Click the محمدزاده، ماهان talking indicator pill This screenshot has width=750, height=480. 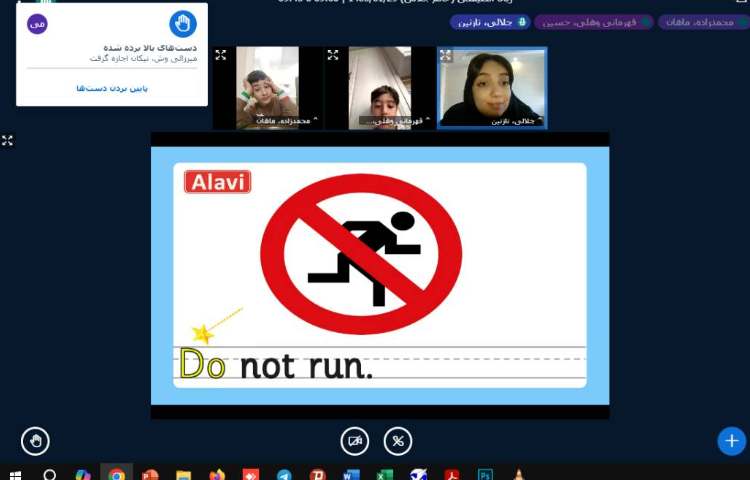(x=703, y=22)
